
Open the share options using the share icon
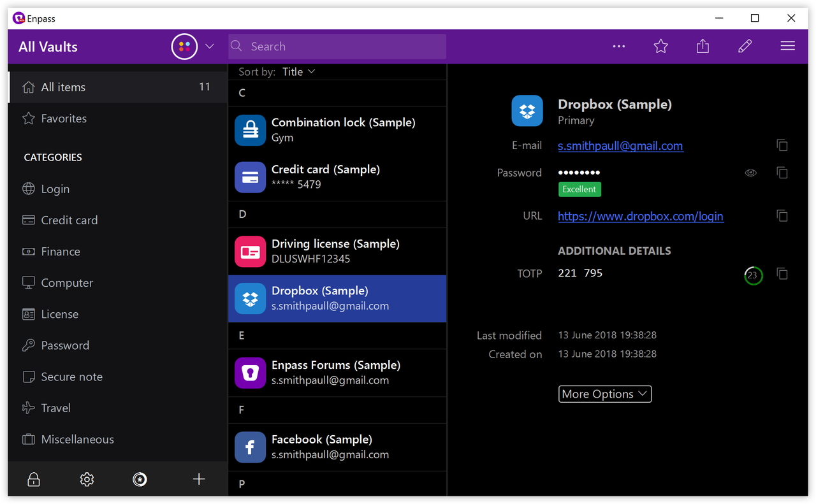[703, 46]
